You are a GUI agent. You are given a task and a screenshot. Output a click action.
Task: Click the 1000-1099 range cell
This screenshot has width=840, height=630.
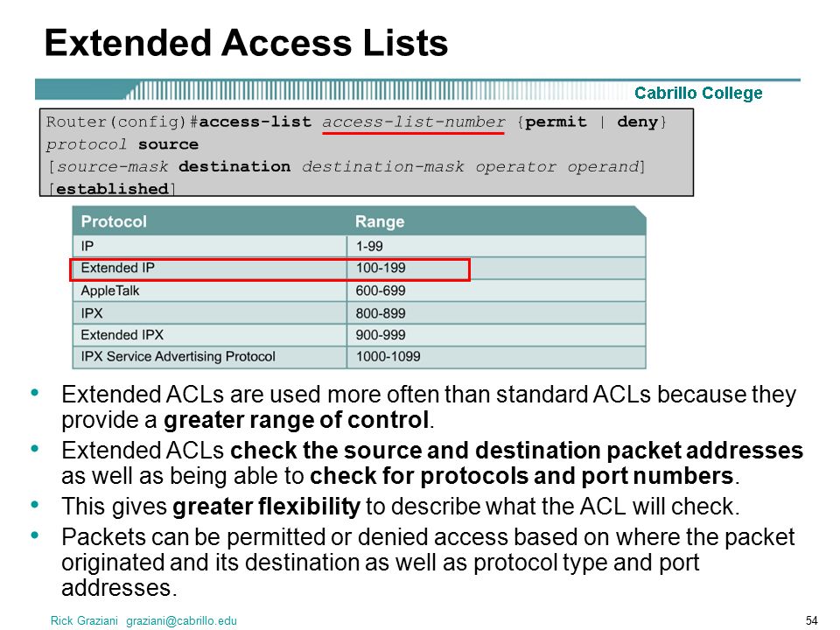388,356
